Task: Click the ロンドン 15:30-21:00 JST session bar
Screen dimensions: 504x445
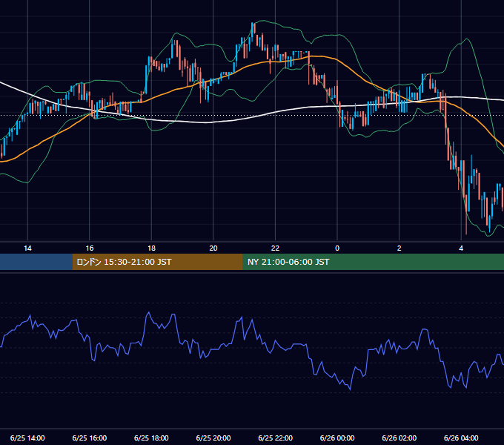Action: pyautogui.click(x=157, y=262)
